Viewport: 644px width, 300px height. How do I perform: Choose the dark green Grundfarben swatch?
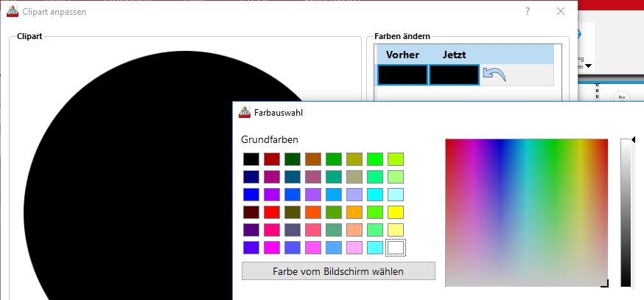tap(293, 159)
